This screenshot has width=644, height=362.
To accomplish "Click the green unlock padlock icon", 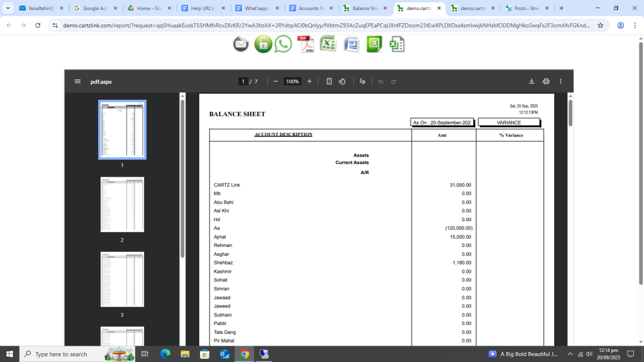I will (263, 44).
